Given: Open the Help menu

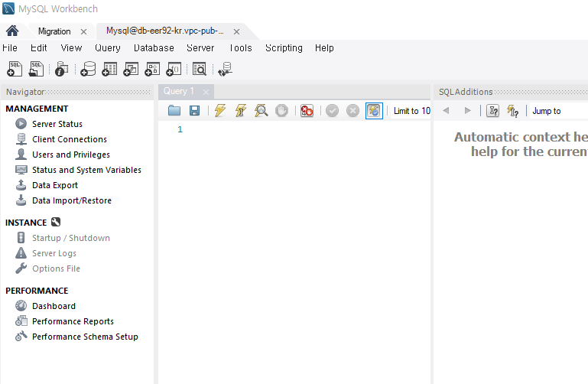Looking at the screenshot, I should click(324, 48).
